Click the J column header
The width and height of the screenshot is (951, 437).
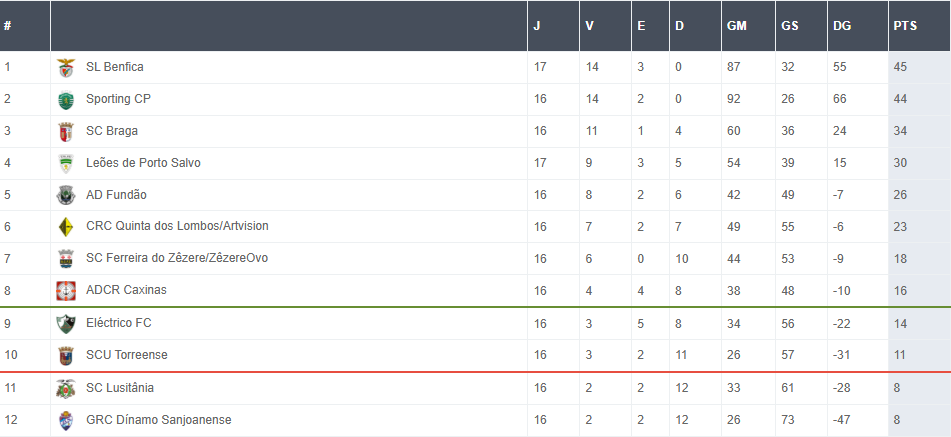click(537, 26)
